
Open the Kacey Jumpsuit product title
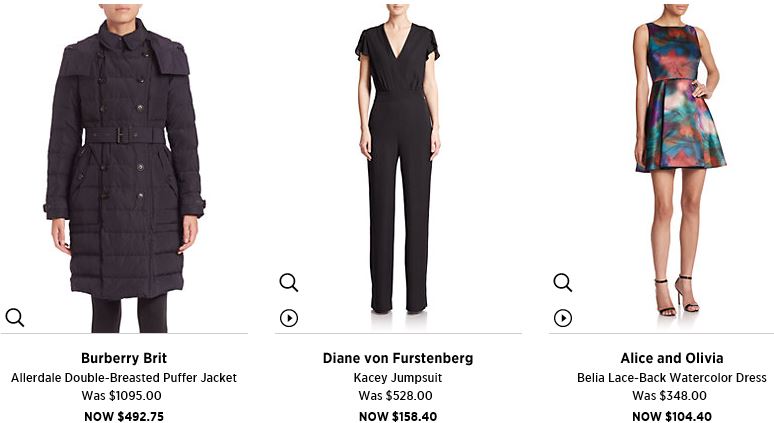coord(398,378)
